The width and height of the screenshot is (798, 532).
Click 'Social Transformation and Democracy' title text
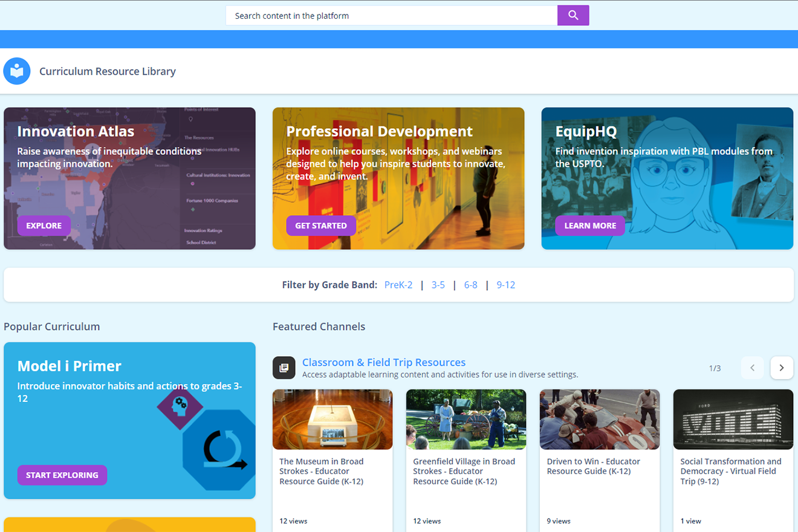[x=731, y=472]
